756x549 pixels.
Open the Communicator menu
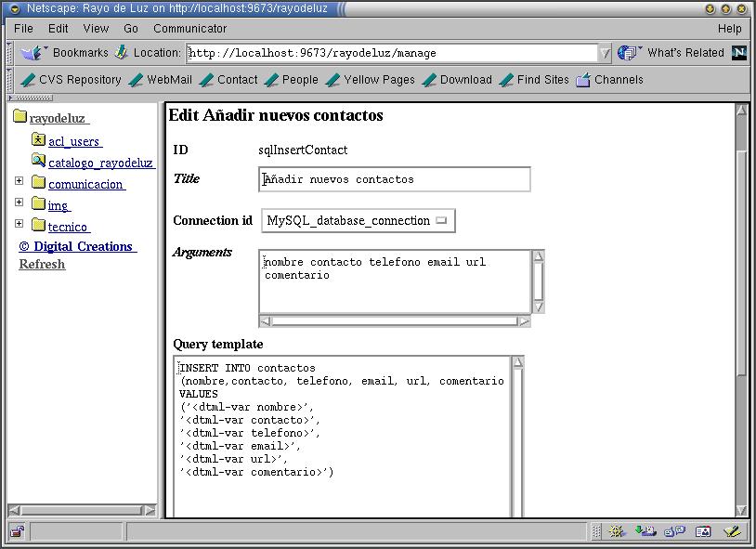click(190, 29)
